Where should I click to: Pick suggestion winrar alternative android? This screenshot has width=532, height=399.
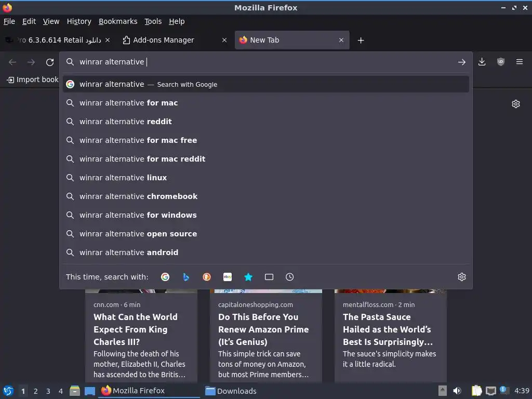(265, 252)
